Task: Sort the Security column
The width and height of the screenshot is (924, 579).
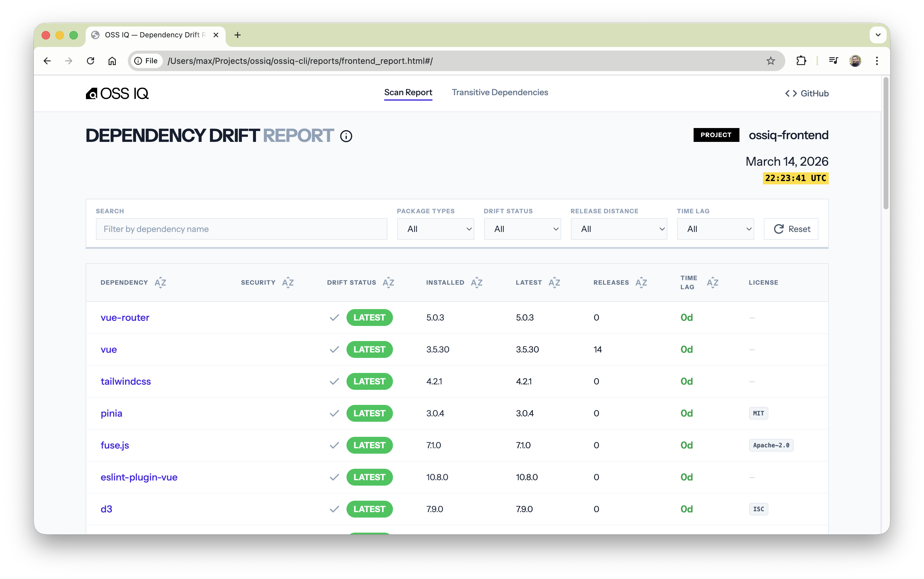Action: click(288, 282)
